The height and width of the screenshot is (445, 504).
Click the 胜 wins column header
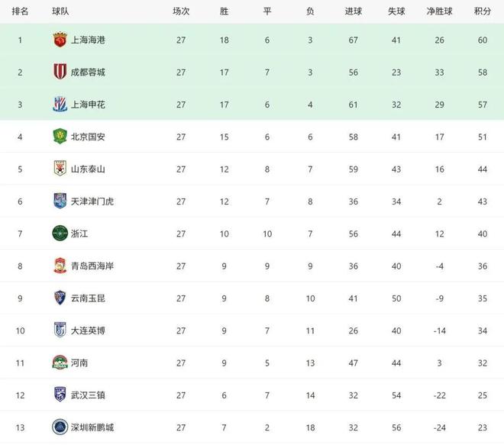click(x=224, y=11)
